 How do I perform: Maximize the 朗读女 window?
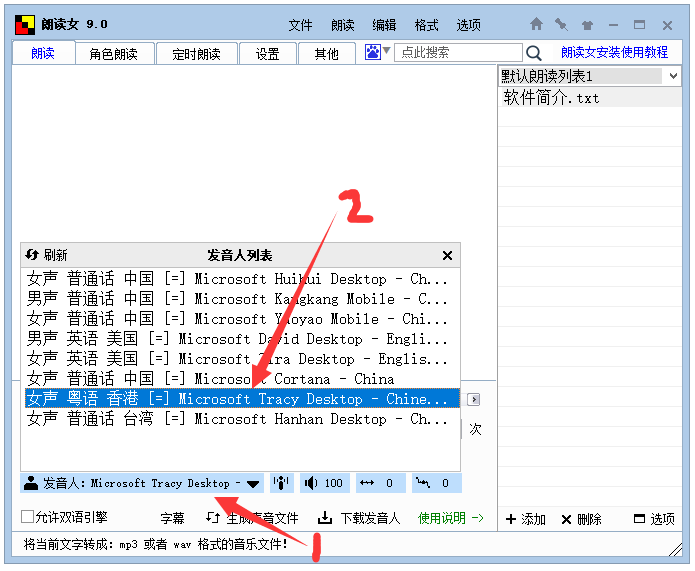tap(639, 25)
